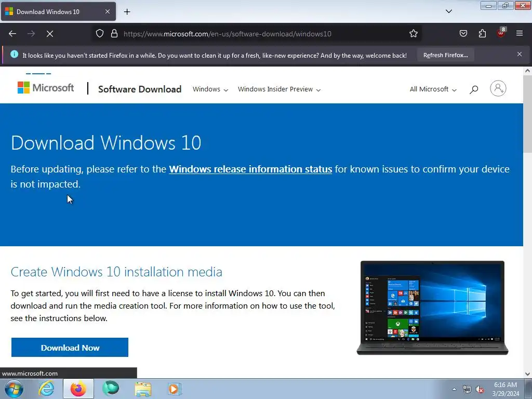
Task: Stop loading the page
Action: coord(50,34)
